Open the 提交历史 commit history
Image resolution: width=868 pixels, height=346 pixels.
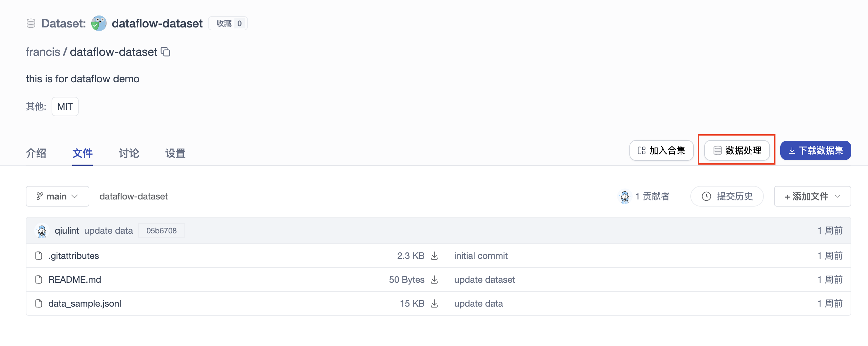coord(727,197)
